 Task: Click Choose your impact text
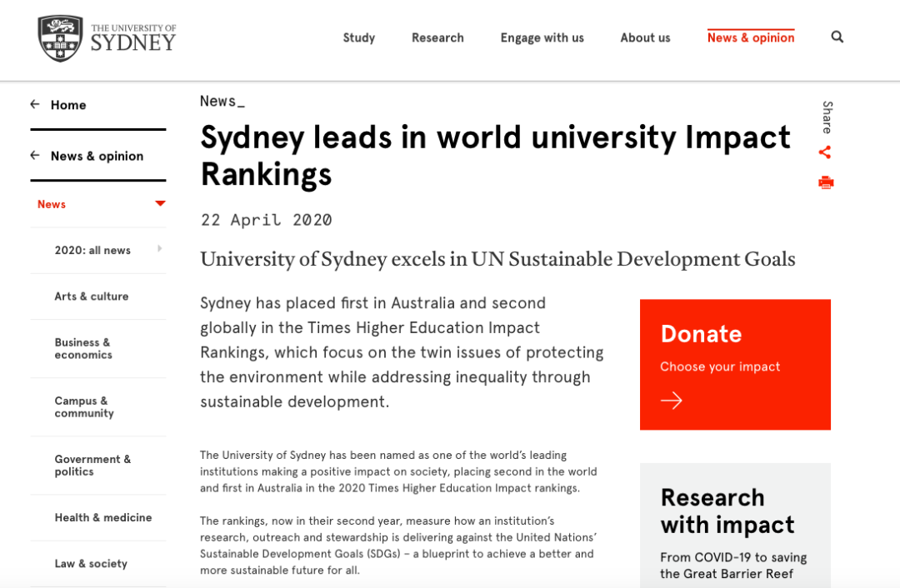[x=720, y=366]
